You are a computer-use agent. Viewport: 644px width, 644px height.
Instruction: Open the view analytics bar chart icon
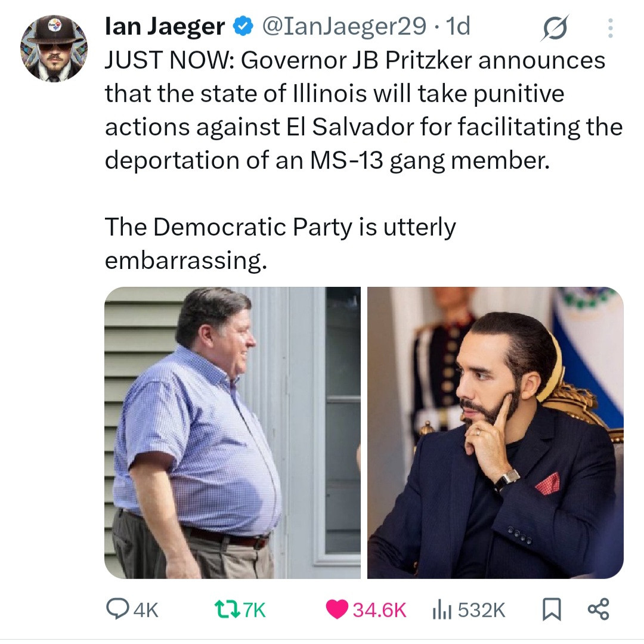[442, 609]
